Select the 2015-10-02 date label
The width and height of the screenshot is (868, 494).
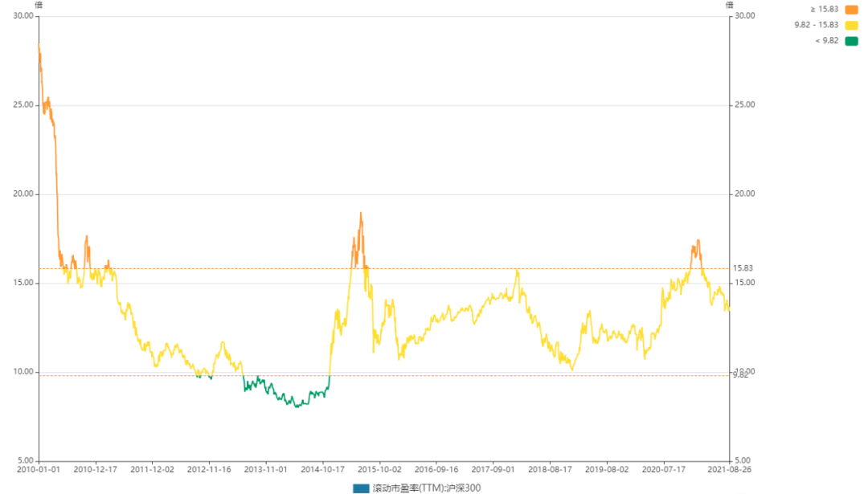379,470
